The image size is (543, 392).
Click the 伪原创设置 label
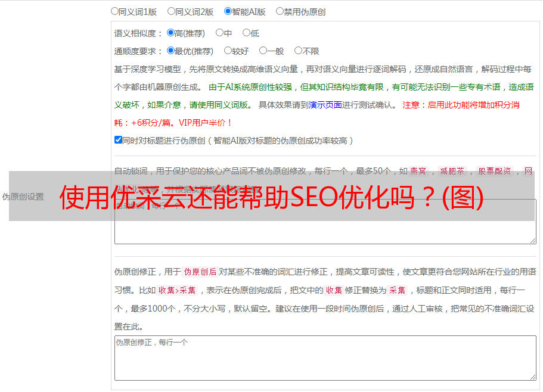[23, 197]
